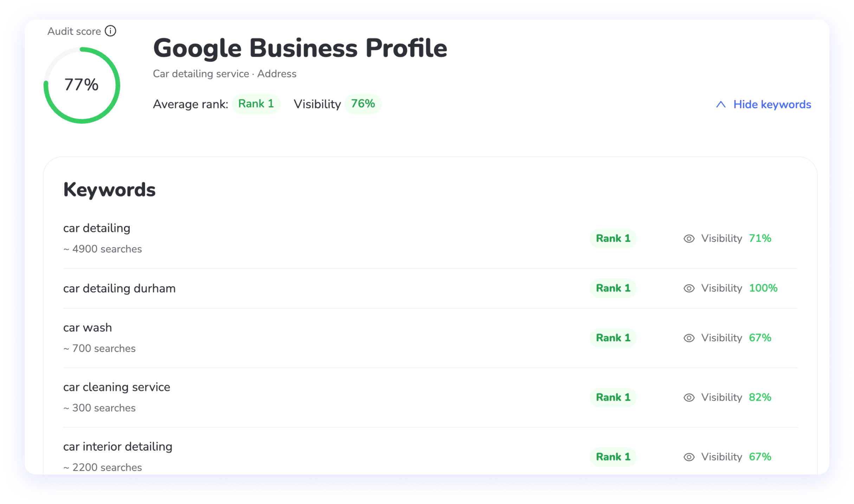Open the car cleaning service keyword
The image size is (854, 504).
pos(117,387)
